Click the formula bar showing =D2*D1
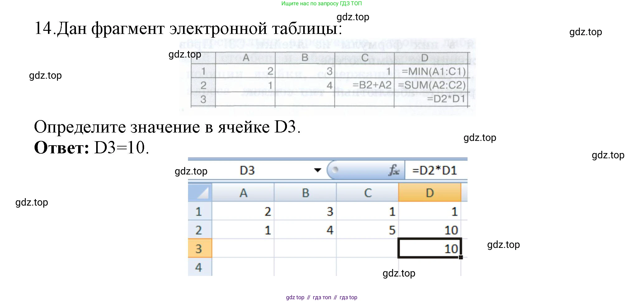The image size is (644, 302). [436, 170]
